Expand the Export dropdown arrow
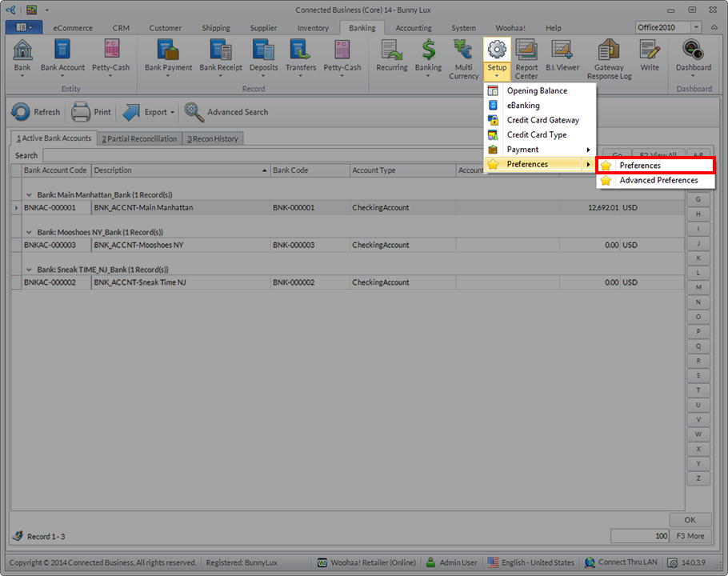This screenshot has height=576, width=728. pyautogui.click(x=172, y=113)
